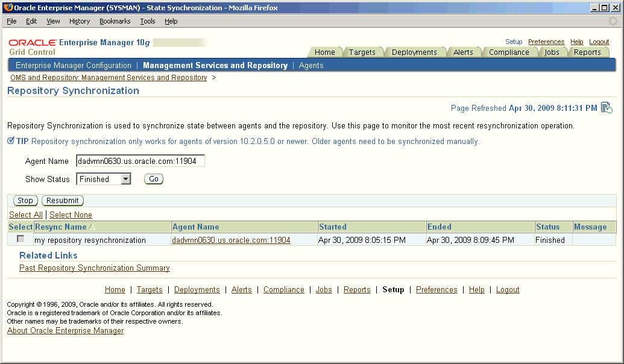The image size is (624, 364).
Task: Click the Select All link
Action: coord(26,215)
